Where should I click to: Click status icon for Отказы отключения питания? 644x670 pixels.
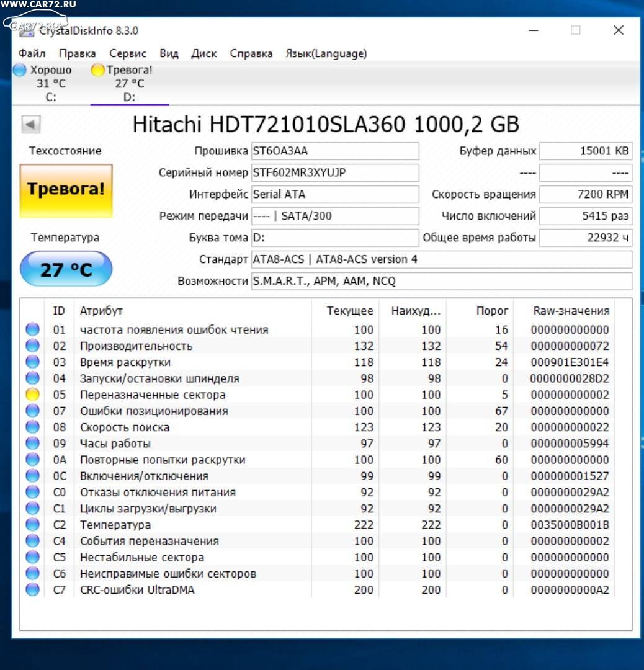32,492
